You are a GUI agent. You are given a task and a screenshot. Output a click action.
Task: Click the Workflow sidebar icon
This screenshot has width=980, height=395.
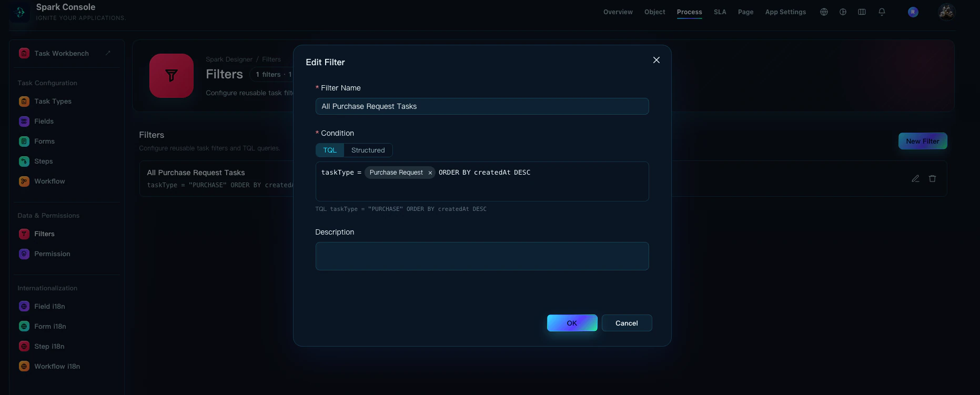pos(24,181)
